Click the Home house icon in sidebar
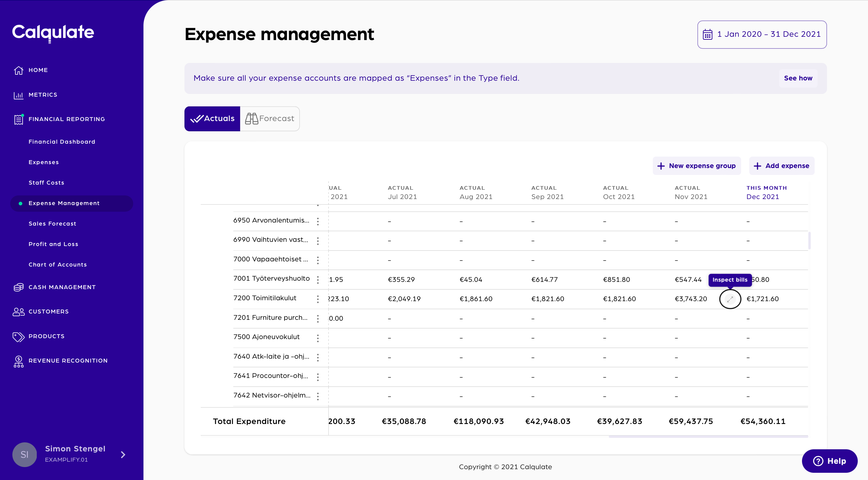This screenshot has width=868, height=480. point(18,70)
